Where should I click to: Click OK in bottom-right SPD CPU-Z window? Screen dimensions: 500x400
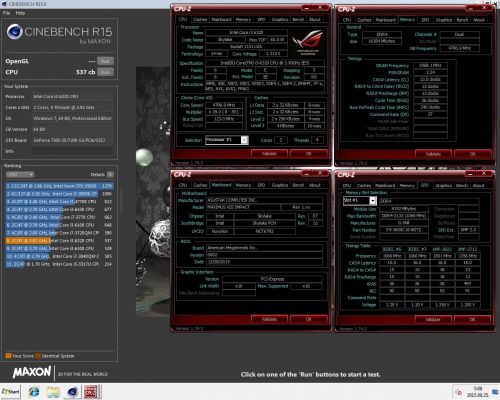click(473, 319)
